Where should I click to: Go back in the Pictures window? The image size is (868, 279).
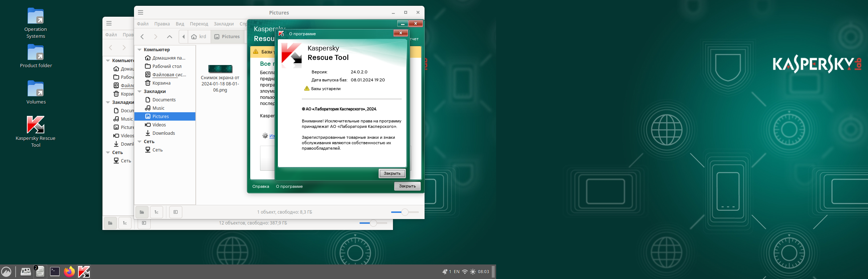142,37
